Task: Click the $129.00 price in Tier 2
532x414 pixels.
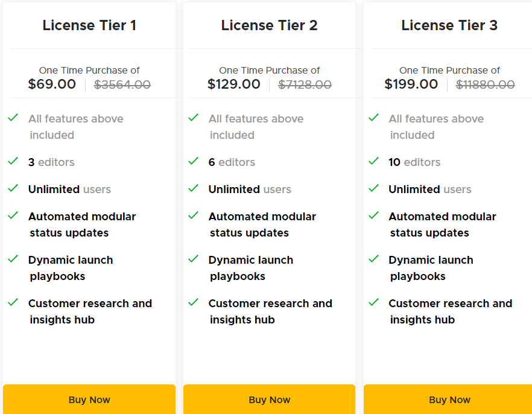Action: [234, 84]
